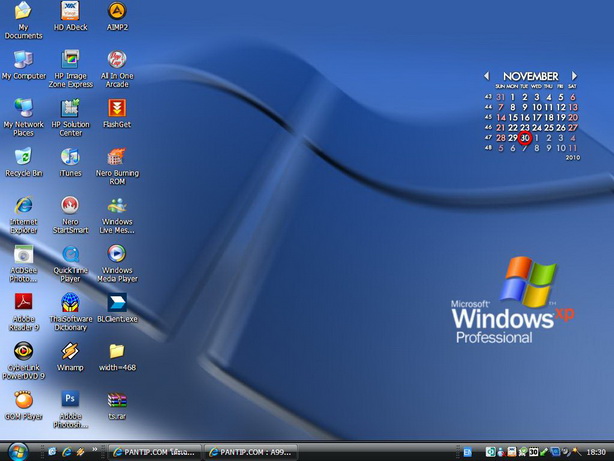This screenshot has width=614, height=461.
Task: Click the taskbar clock 18:30
Action: pos(596,452)
